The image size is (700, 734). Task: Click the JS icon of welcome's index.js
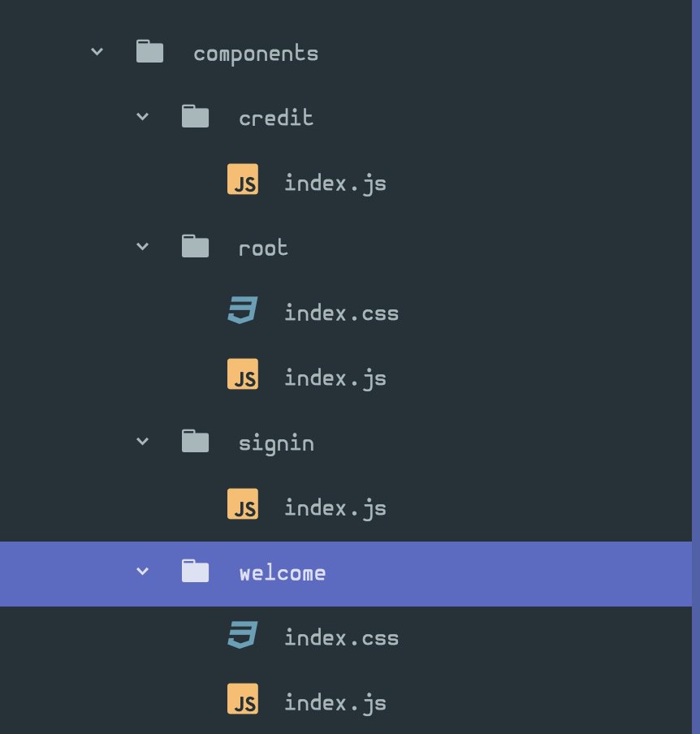[x=242, y=702]
